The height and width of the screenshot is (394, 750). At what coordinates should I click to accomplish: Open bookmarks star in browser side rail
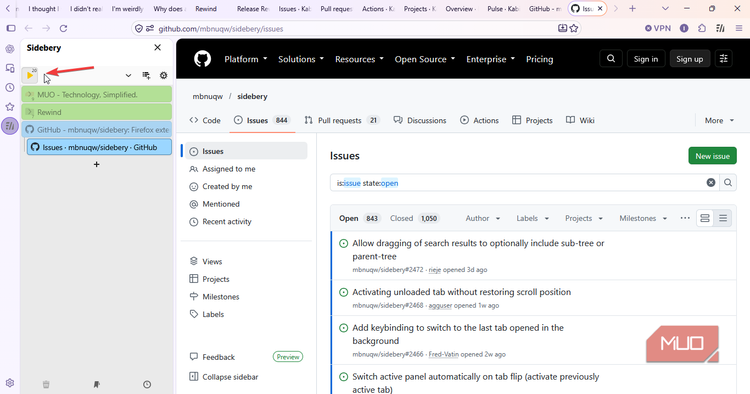(10, 107)
